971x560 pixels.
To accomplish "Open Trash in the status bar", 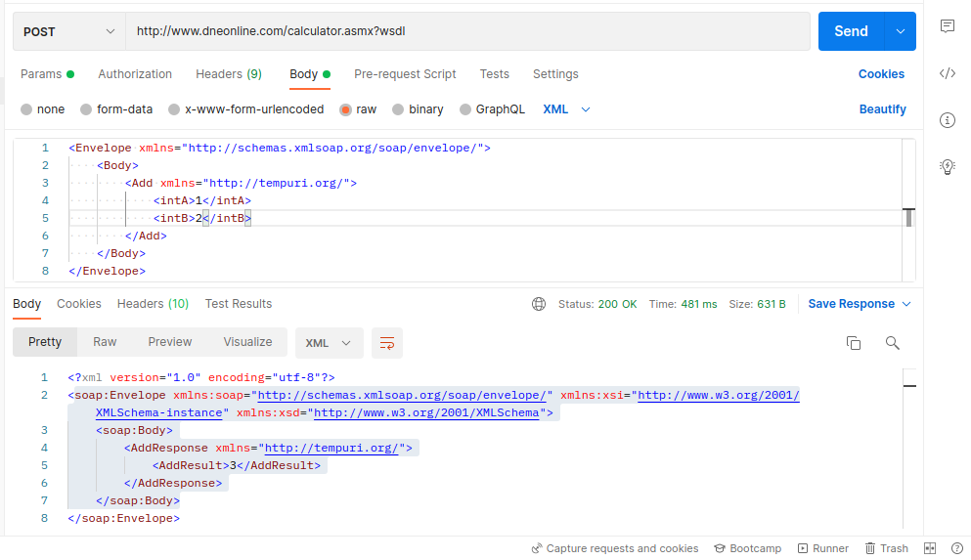I will click(x=887, y=548).
